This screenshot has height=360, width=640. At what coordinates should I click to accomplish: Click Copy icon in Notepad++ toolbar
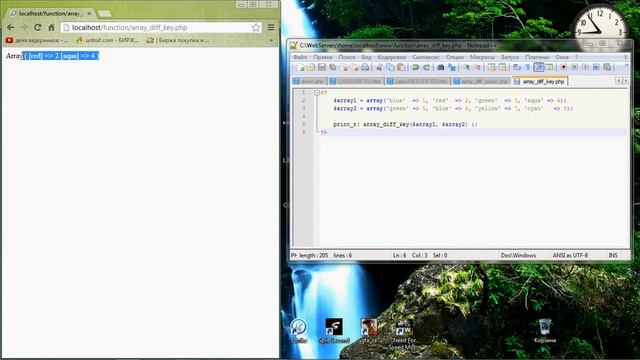(x=390, y=67)
